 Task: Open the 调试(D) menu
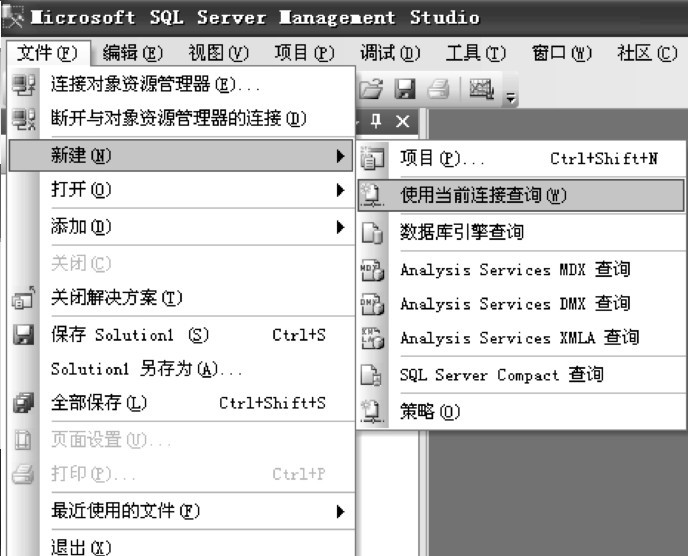390,54
